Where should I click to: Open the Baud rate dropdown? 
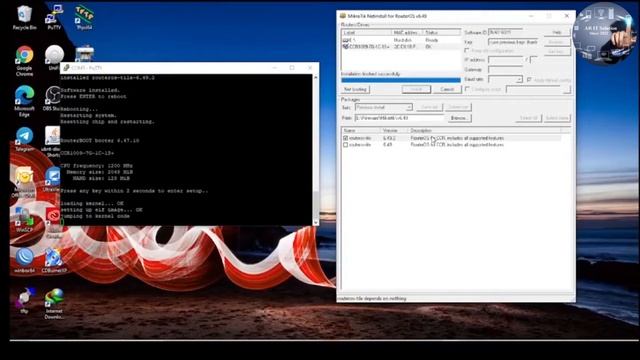(x=519, y=79)
